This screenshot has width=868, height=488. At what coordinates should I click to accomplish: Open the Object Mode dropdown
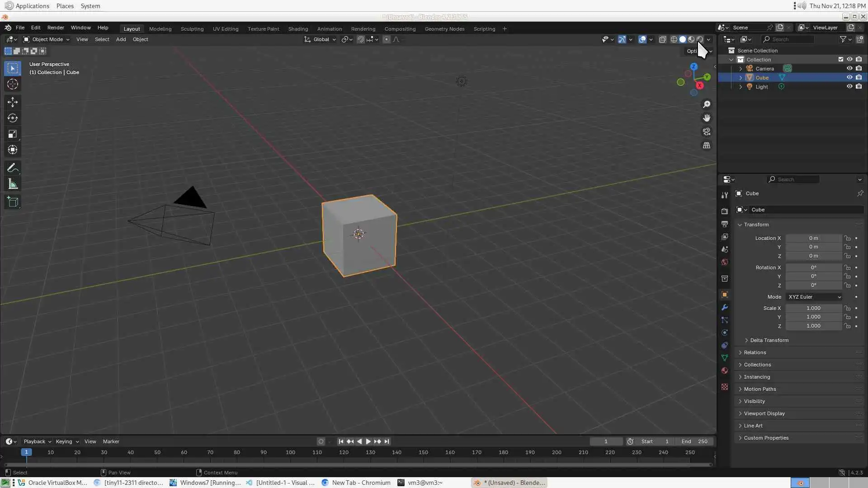tap(47, 39)
